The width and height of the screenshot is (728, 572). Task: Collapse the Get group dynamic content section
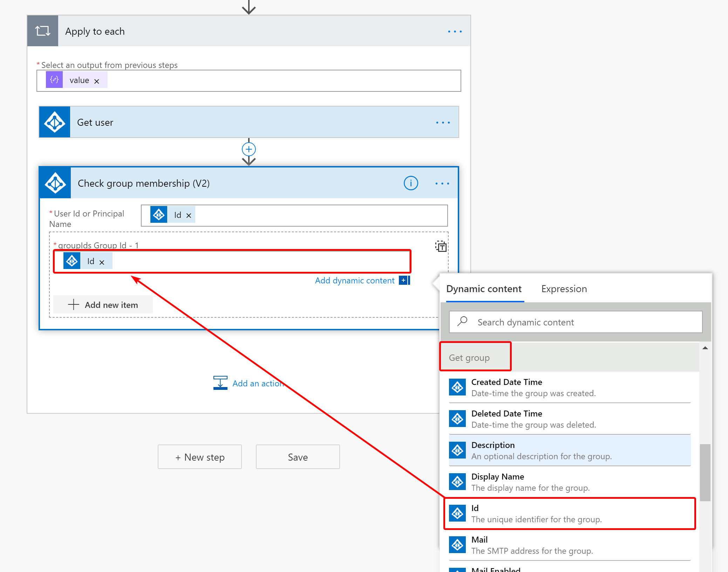(x=570, y=358)
